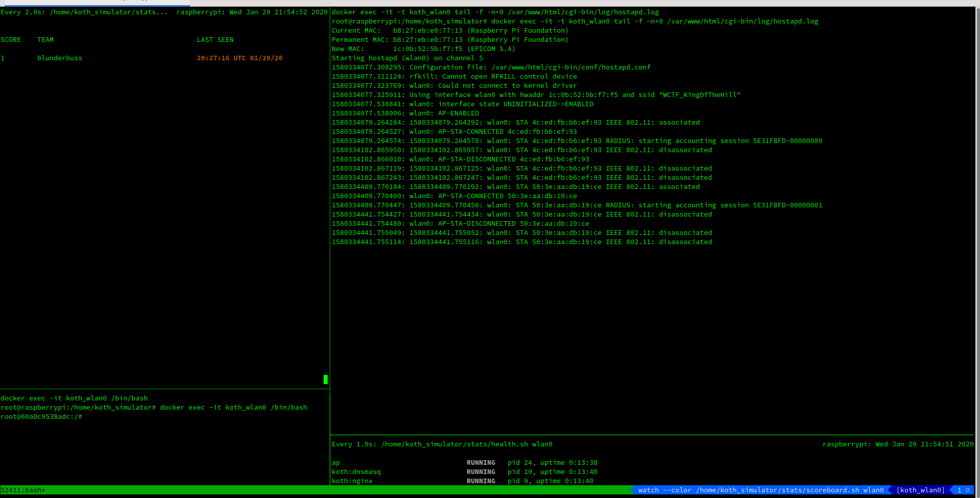Click the score value 1 for blunderbuss
The image size is (980, 498).
3,58
